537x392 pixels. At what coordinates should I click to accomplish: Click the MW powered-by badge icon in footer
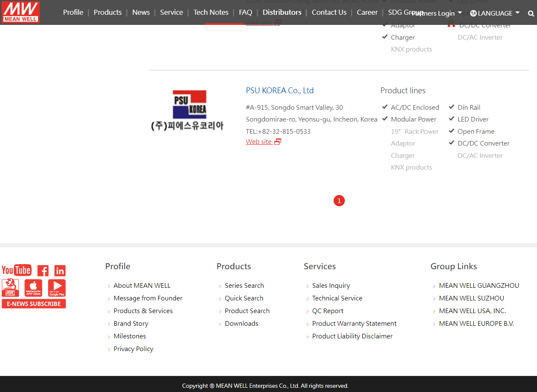(x=10, y=288)
